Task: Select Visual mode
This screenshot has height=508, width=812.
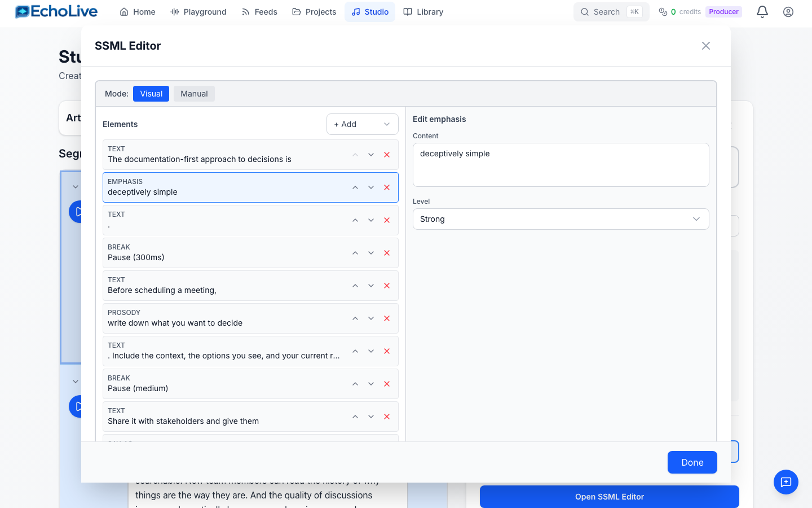Action: [x=151, y=94]
